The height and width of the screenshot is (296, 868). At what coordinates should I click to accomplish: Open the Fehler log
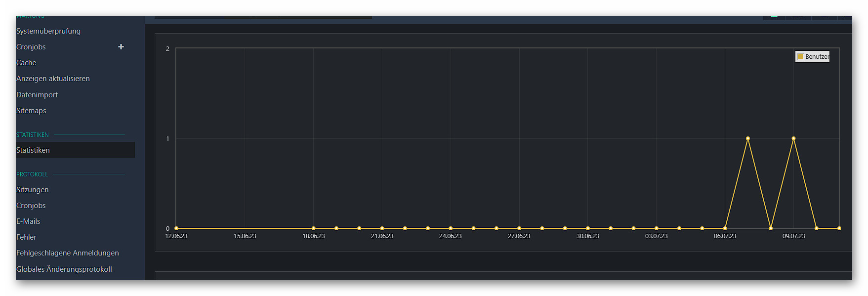click(26, 237)
